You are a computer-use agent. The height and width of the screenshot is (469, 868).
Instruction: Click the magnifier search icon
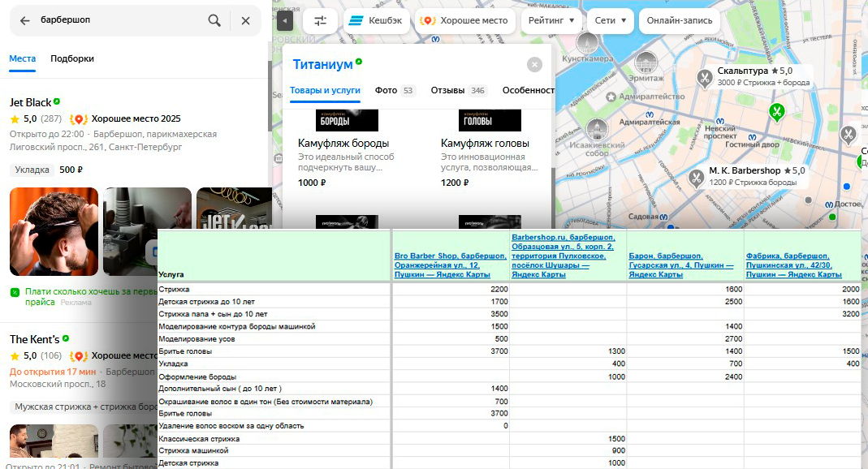(x=214, y=21)
